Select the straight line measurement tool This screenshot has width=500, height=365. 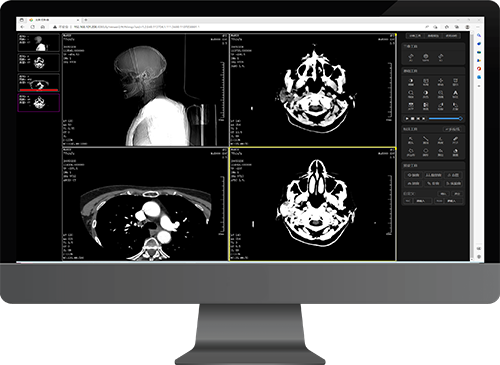coord(426,140)
